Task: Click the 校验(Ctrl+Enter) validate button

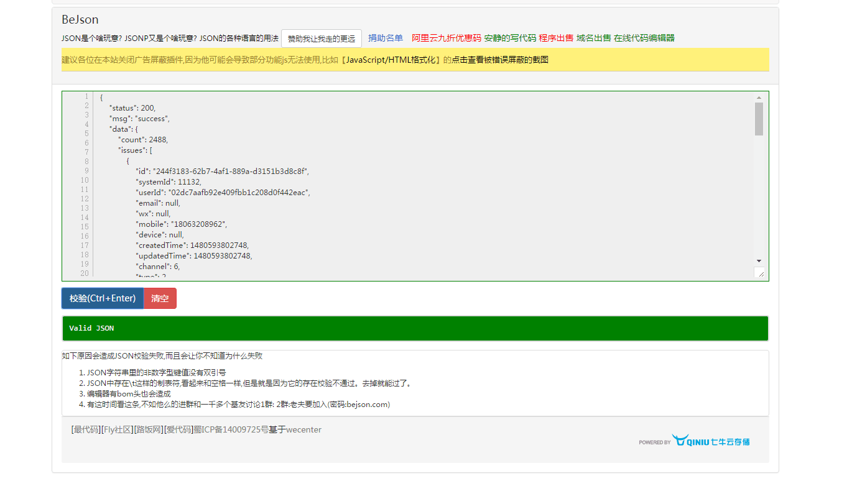Action: (x=103, y=298)
